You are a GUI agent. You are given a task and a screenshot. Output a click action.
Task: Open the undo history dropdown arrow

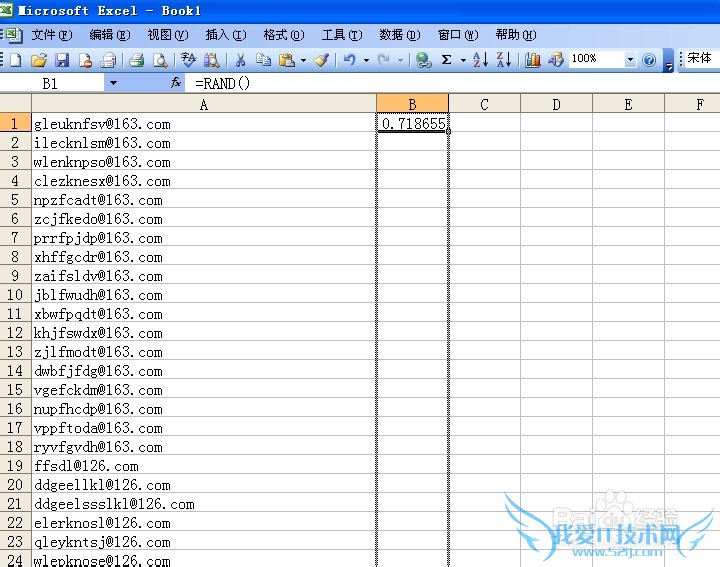(x=366, y=60)
